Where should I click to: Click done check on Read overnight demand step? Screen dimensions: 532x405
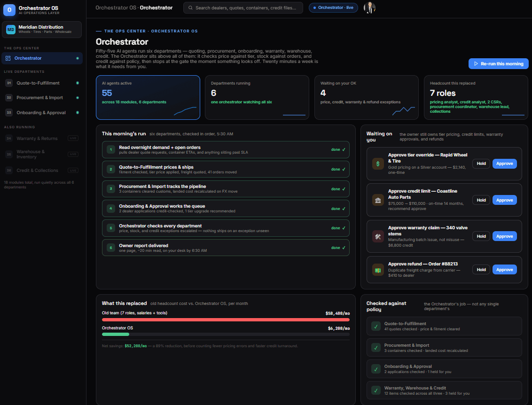click(338, 149)
